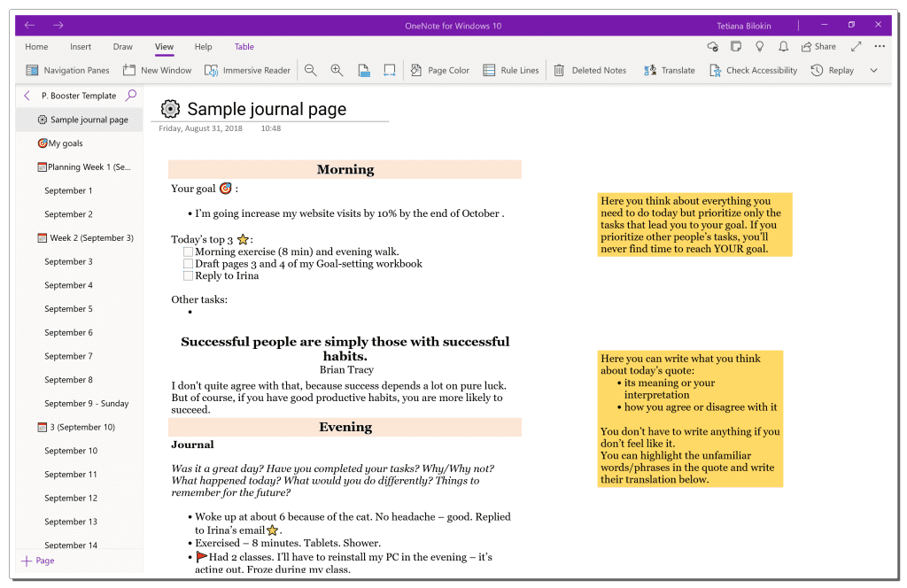Select the View tab
Screen dimensions: 907x588
(x=164, y=46)
